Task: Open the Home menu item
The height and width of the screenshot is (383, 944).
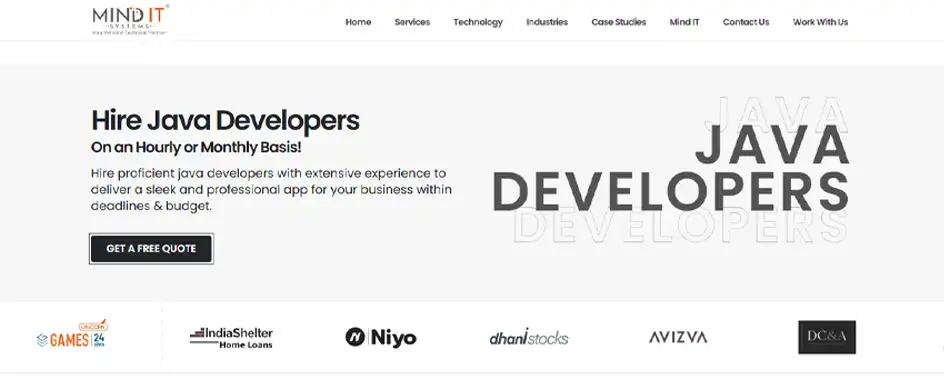Action: coord(358,22)
